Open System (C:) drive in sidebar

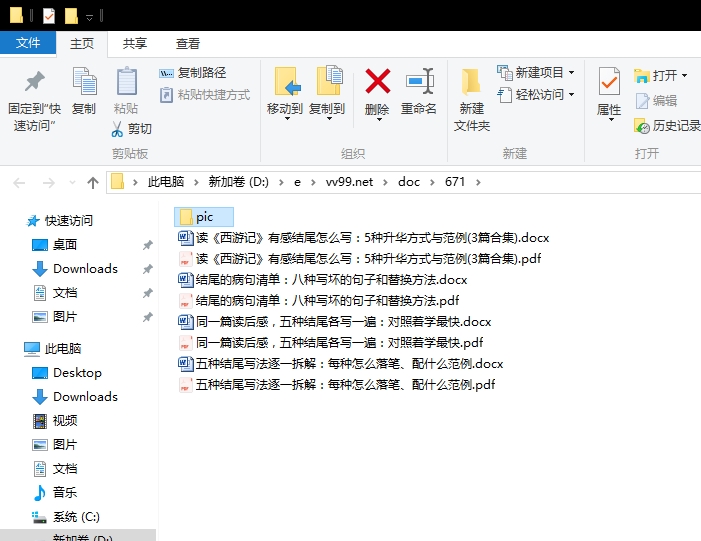[x=66, y=517]
